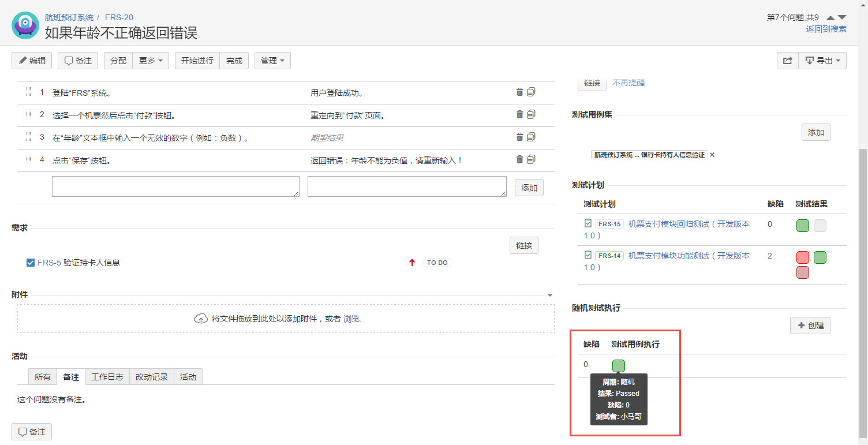Open the 改动记录 tab
The height and width of the screenshot is (445, 868).
(x=152, y=377)
